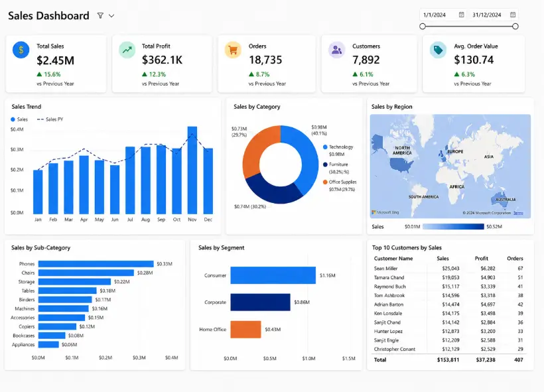Select the Adrian Barton customer row

click(448, 304)
